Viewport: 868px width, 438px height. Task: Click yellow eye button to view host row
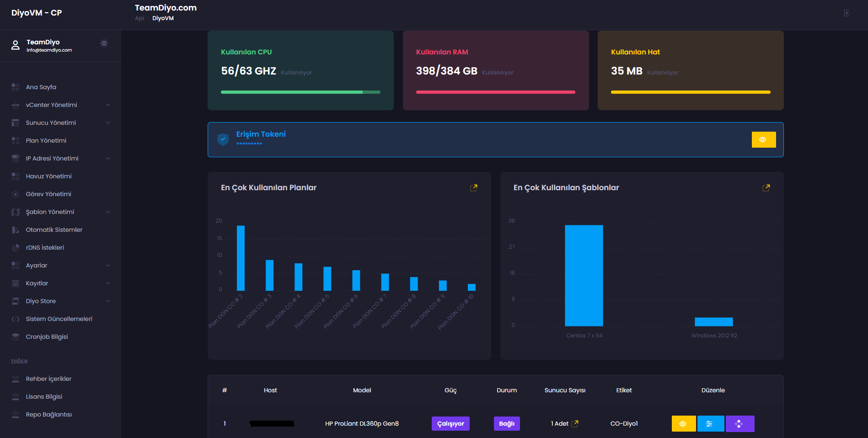point(683,424)
